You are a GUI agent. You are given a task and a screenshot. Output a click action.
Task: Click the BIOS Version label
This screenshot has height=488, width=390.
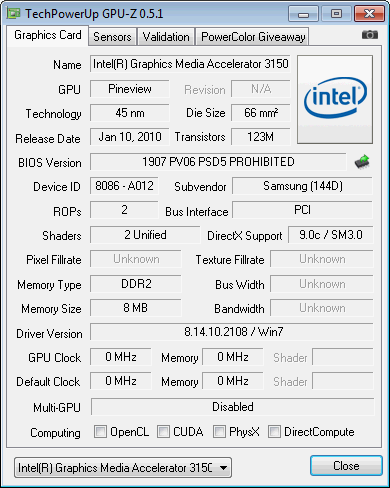[50, 163]
